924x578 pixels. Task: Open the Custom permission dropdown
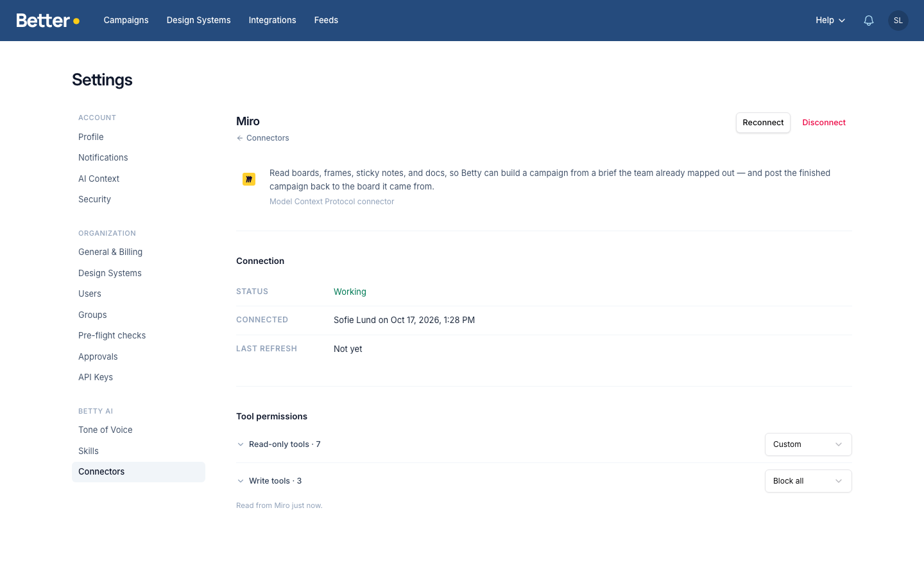point(809,444)
